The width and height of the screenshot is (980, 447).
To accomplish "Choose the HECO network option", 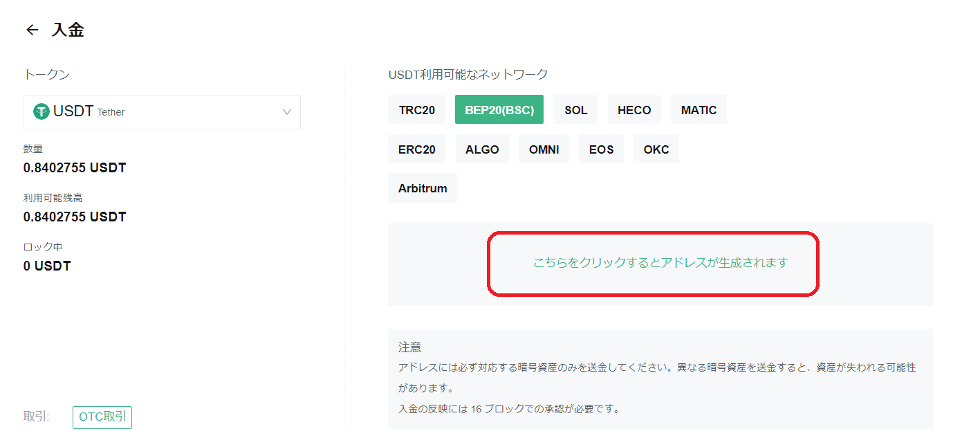I will point(634,110).
